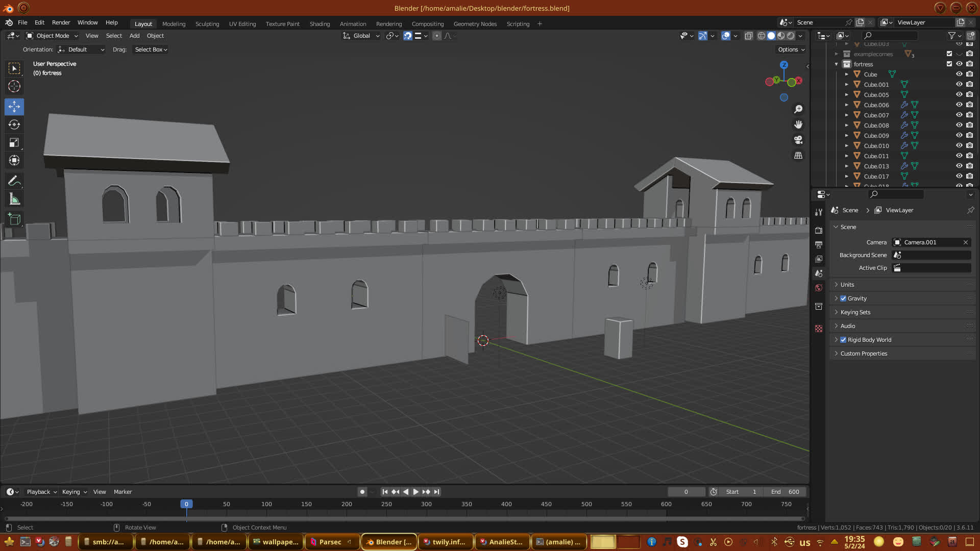Screen dimensions: 980x551
Task: Click the Options button in viewport header
Action: (x=791, y=49)
